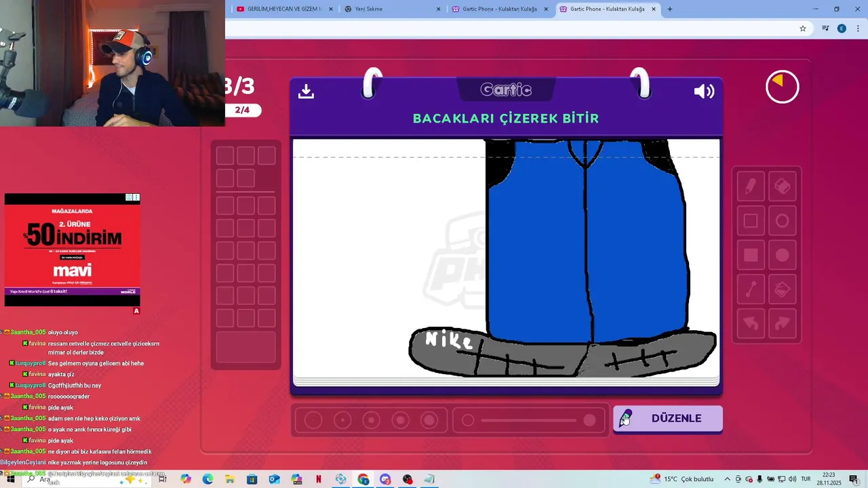Select the paint bucket fill tool
Screen dimensions: 868x488
(x=783, y=290)
